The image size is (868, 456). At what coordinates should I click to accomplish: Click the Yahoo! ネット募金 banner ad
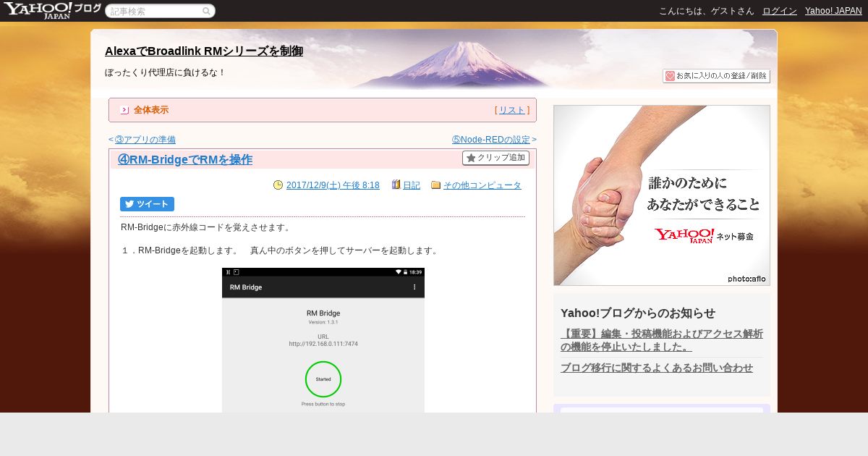(662, 195)
